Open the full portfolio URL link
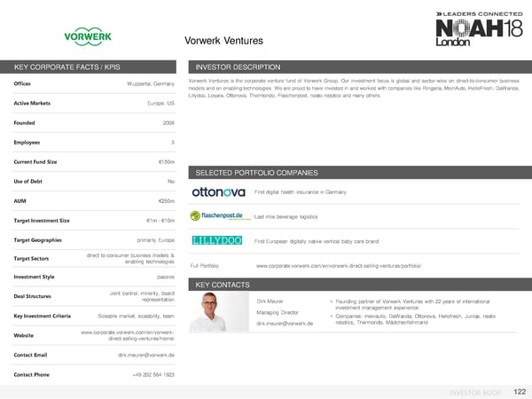 338,266
